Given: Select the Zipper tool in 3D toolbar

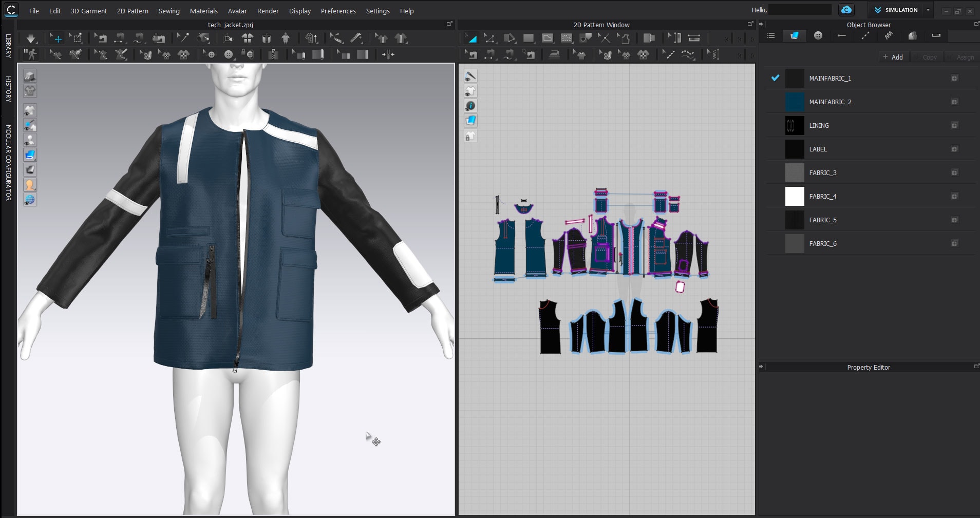Looking at the screenshot, I should click(x=273, y=54).
